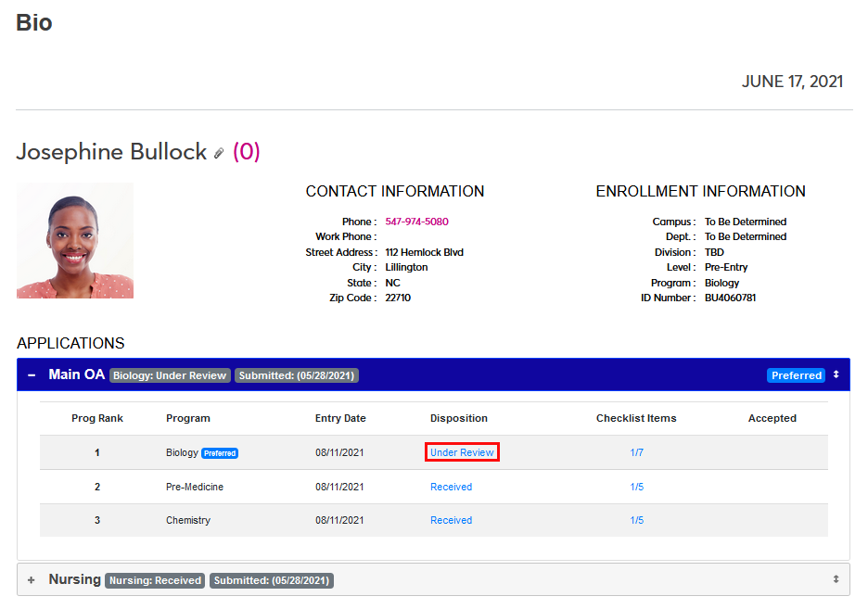Click the Submitted (05/28/2021) badge in Main OA
Viewport: 868px width, 609px height.
[x=296, y=375]
